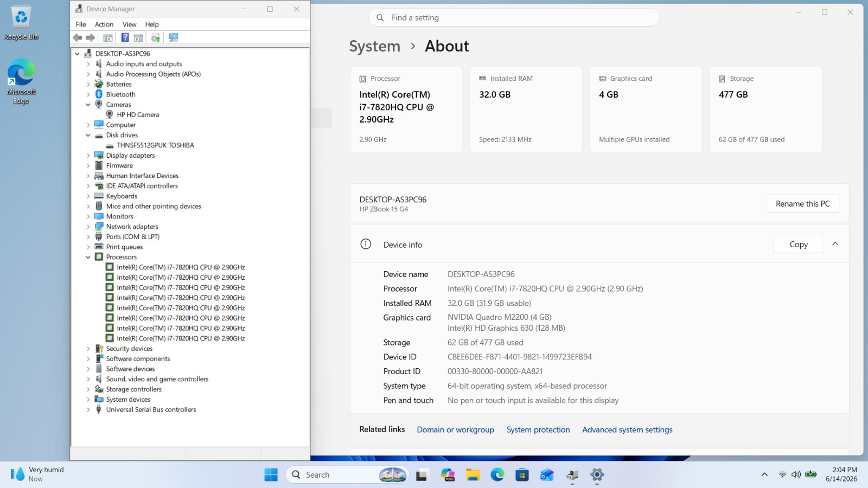Select Human Interface Devices entry

pyautogui.click(x=142, y=176)
